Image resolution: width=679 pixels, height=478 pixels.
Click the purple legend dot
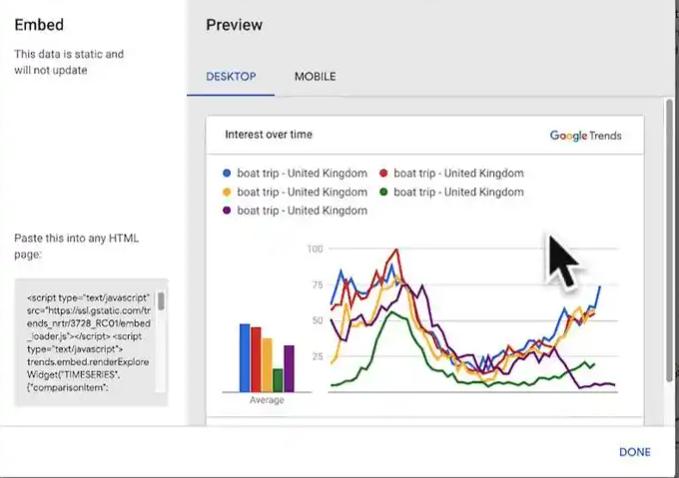[x=228, y=211]
